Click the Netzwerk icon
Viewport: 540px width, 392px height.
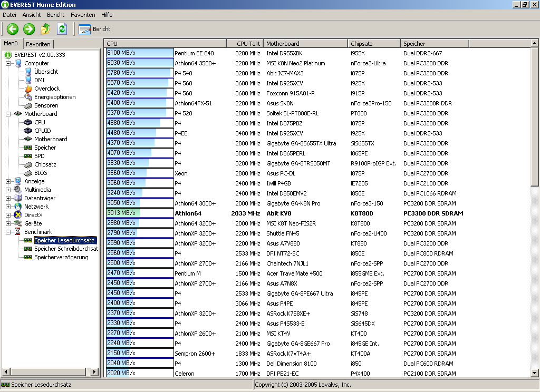(18, 207)
